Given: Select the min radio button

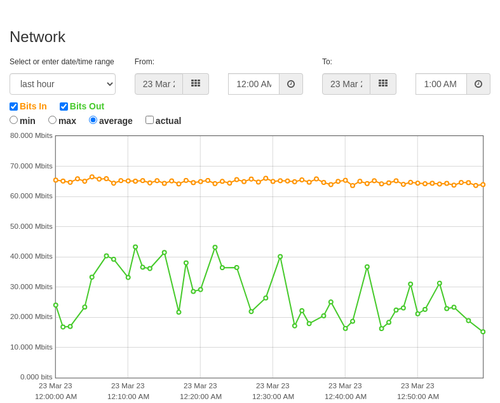Looking at the screenshot, I should coord(14,120).
